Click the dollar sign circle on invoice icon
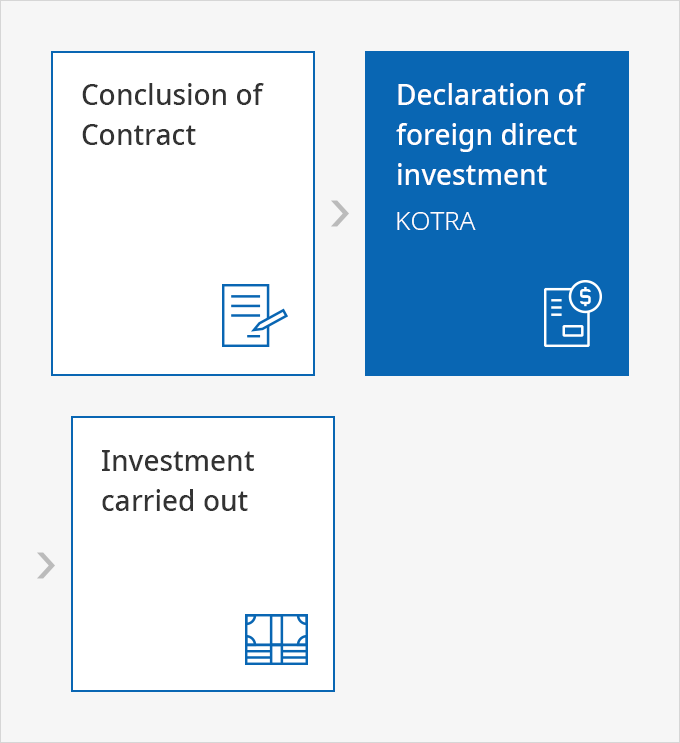 coord(585,297)
